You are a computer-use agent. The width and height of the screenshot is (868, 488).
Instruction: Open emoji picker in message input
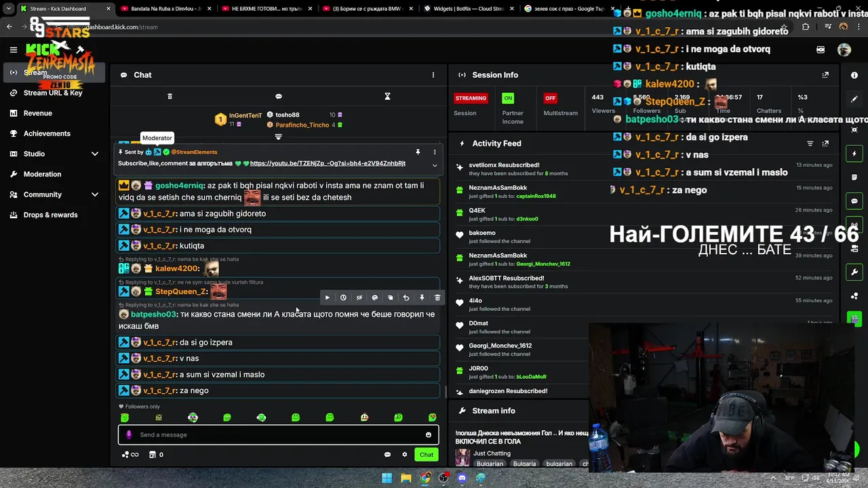tap(429, 435)
